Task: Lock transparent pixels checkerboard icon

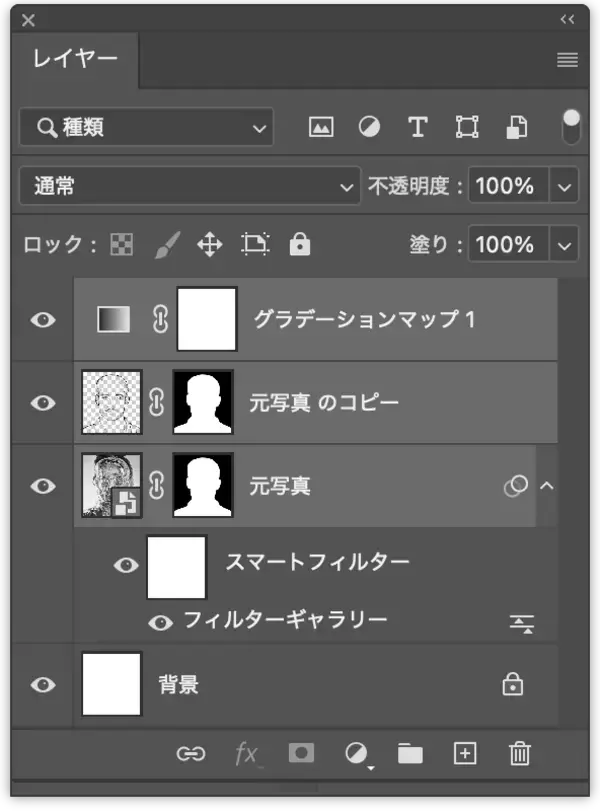Action: (x=122, y=244)
